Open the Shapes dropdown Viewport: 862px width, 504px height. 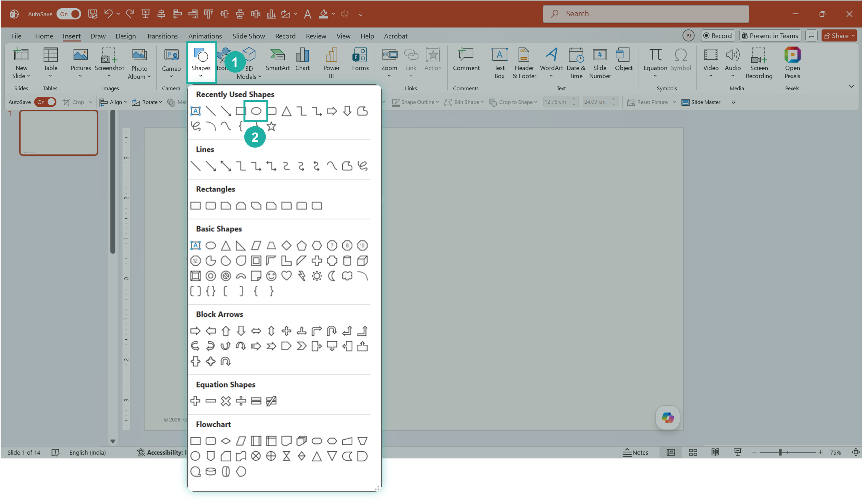pos(201,63)
